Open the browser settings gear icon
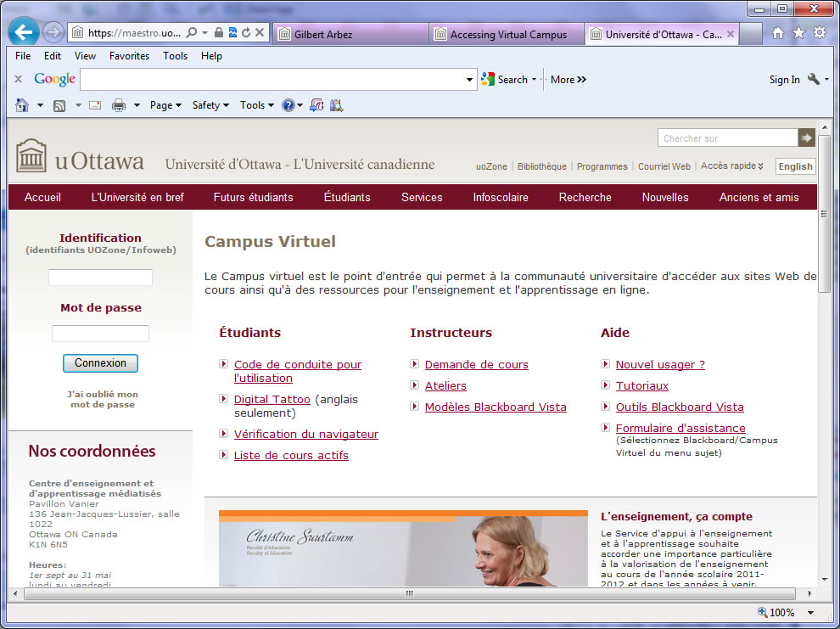Viewport: 840px width, 629px height. pyautogui.click(x=820, y=33)
